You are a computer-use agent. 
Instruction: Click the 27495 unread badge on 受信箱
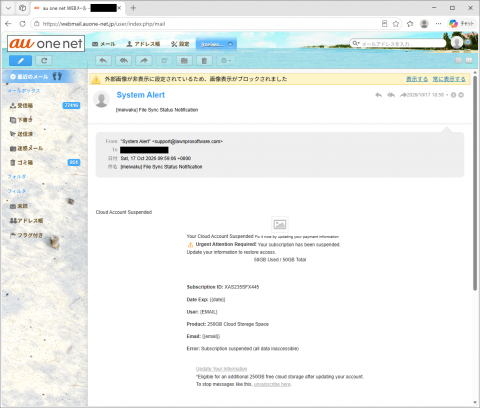click(x=71, y=105)
